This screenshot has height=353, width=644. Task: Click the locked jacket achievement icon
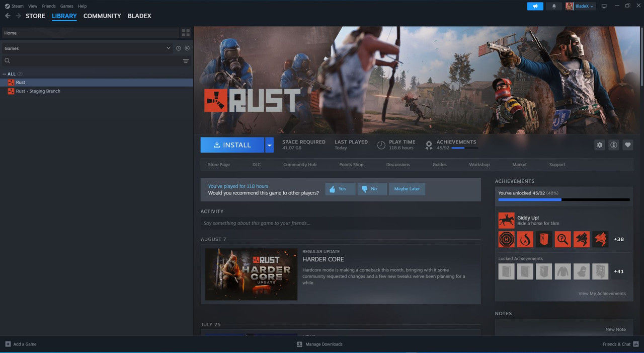562,271
